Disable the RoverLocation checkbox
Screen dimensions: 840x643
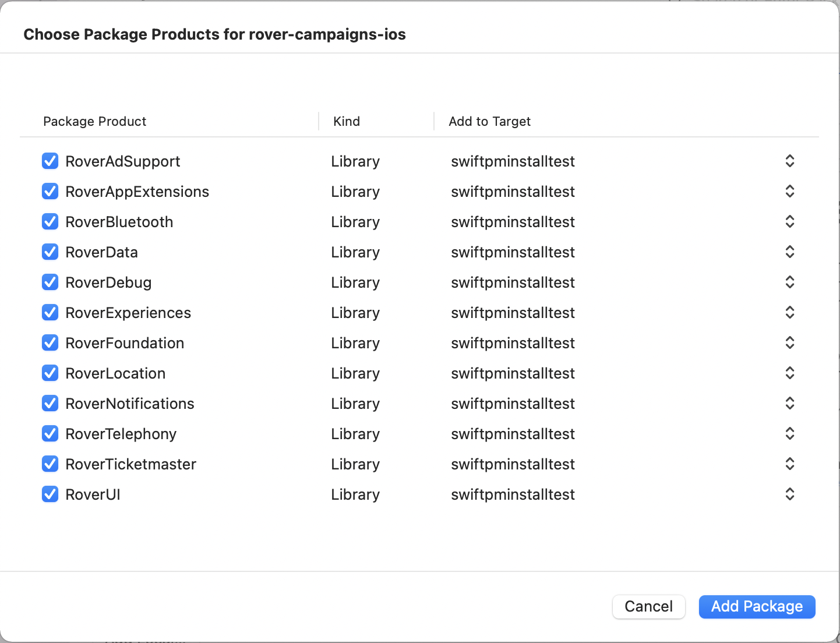pyautogui.click(x=50, y=373)
